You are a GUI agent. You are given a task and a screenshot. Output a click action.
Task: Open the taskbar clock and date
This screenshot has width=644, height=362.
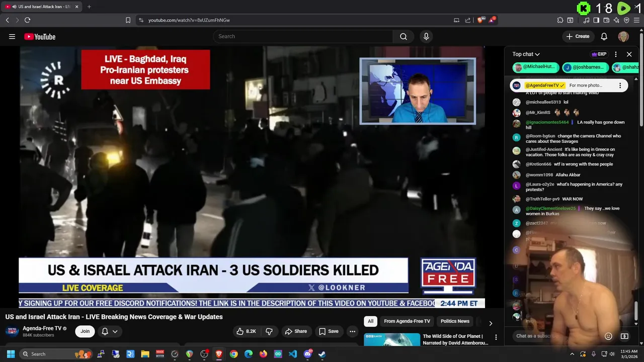click(629, 354)
